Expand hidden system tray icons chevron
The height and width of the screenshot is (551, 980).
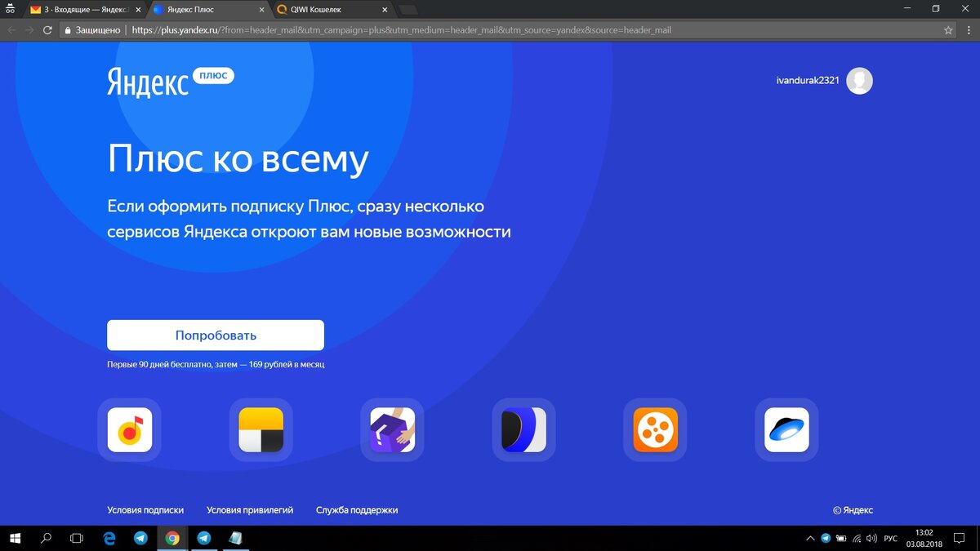click(x=810, y=539)
